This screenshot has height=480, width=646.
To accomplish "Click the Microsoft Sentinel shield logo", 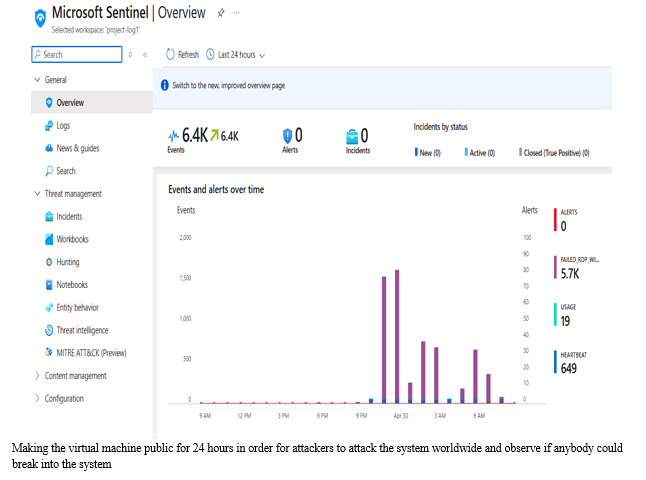I will [x=40, y=18].
